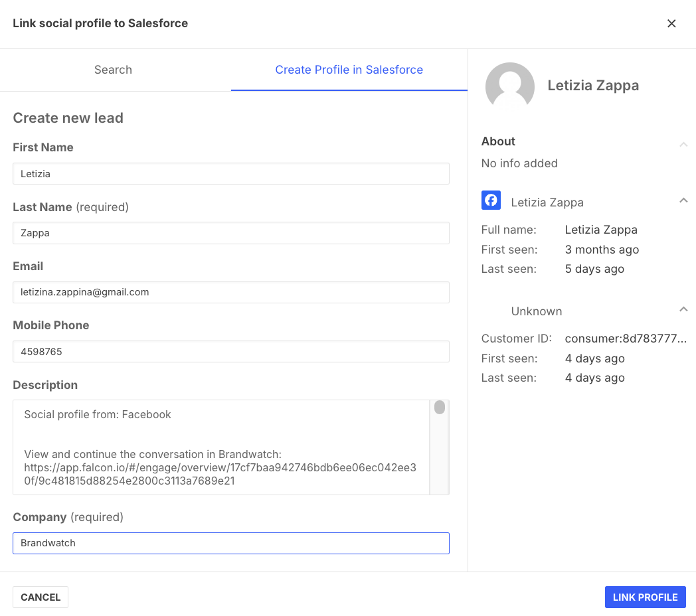Click the Company field containing Brandwatch

click(x=231, y=543)
